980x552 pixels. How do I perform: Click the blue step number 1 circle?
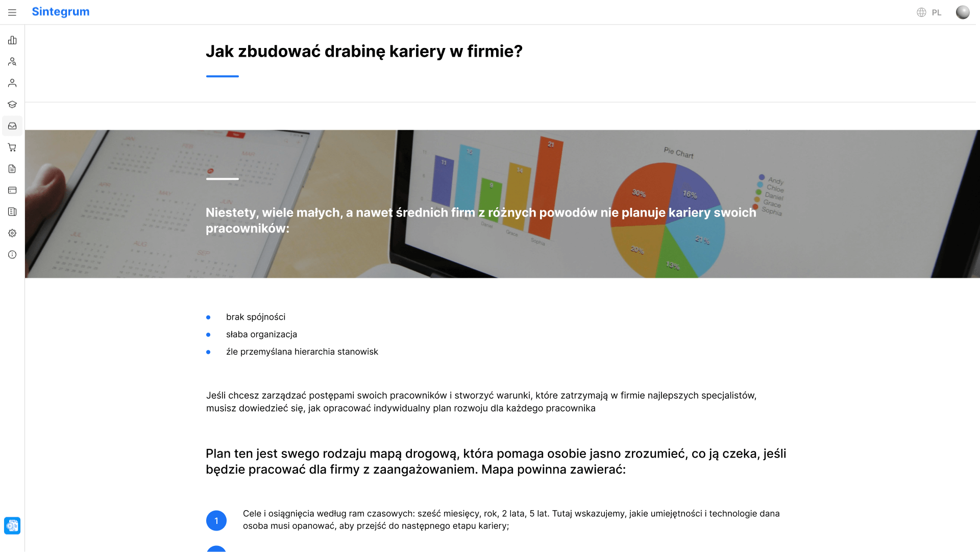coord(216,520)
